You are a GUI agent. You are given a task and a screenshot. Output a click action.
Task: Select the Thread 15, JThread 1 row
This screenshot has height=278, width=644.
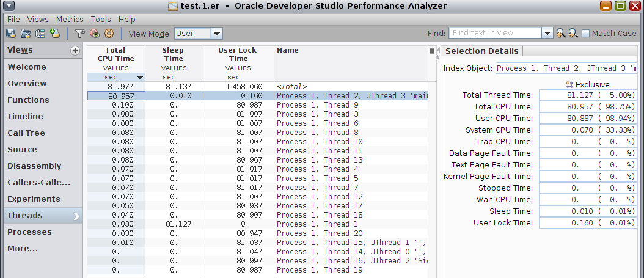point(257,243)
